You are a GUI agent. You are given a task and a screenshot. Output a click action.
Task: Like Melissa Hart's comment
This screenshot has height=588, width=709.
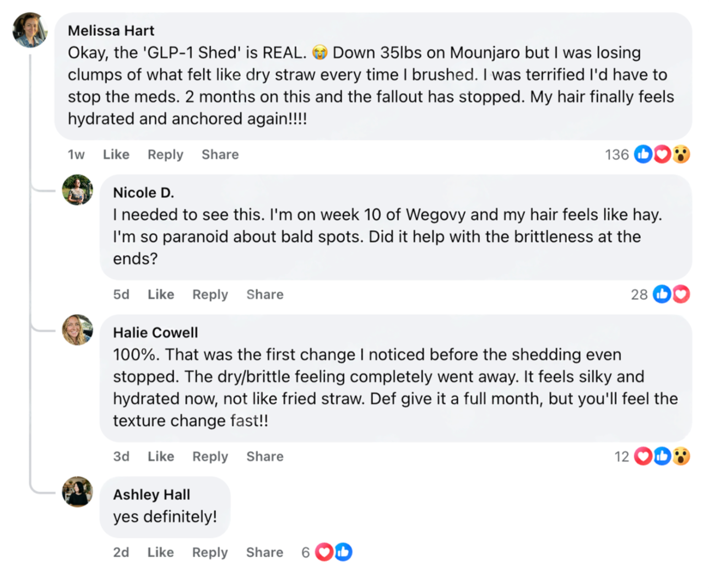[x=116, y=155]
